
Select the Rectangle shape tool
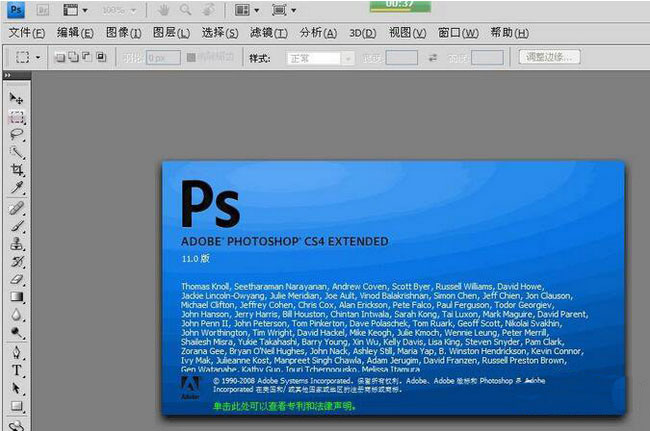pyautogui.click(x=17, y=406)
